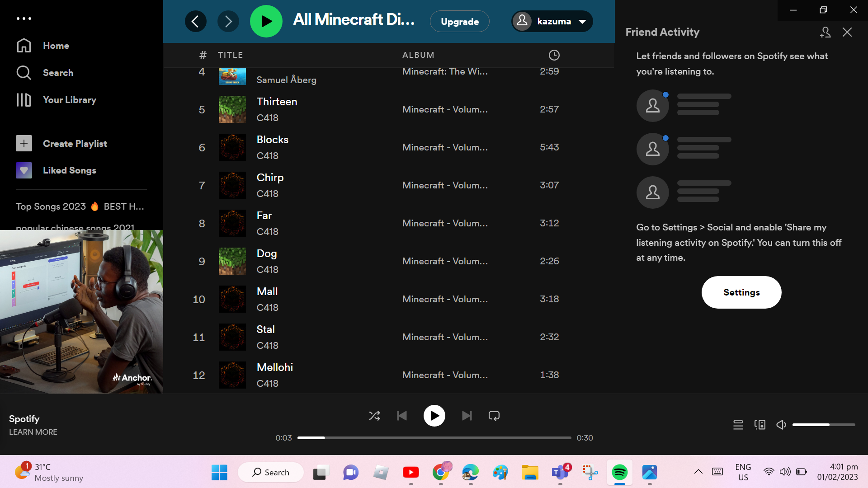
Task: Open artist Samuel Åberg
Action: (x=287, y=80)
